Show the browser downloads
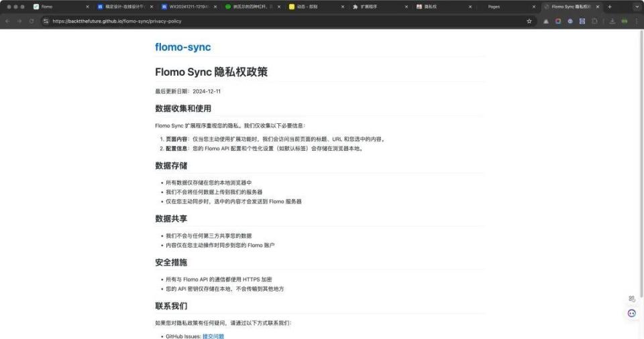This screenshot has width=644, height=339. [x=612, y=21]
